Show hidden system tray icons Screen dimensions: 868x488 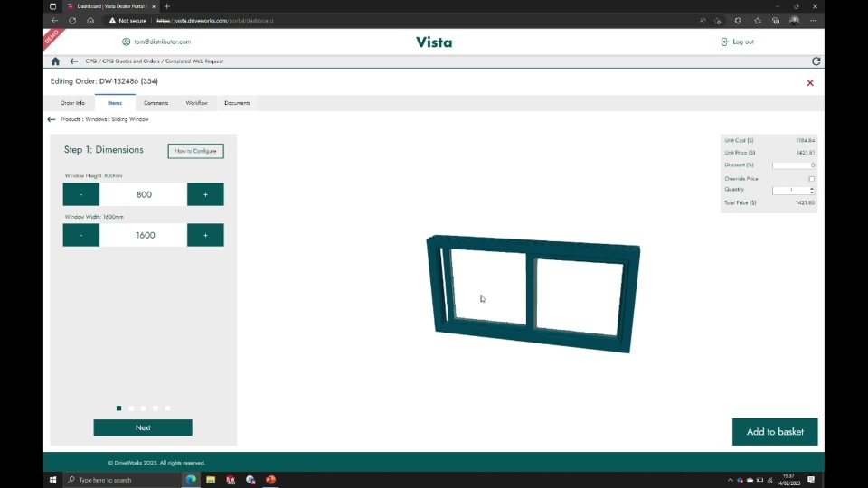coord(731,480)
